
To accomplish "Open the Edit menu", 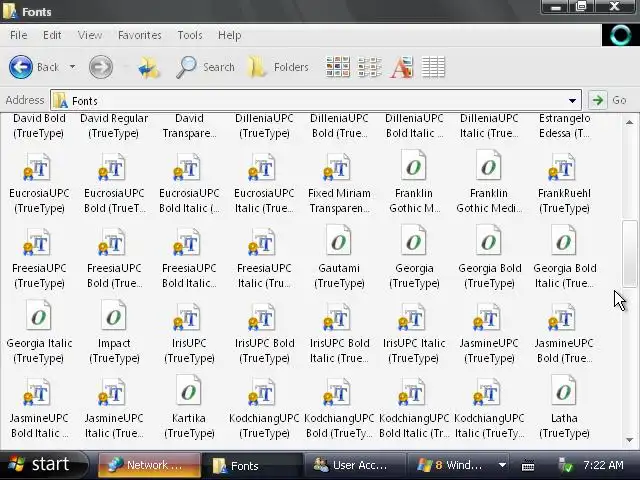I will pos(52,36).
